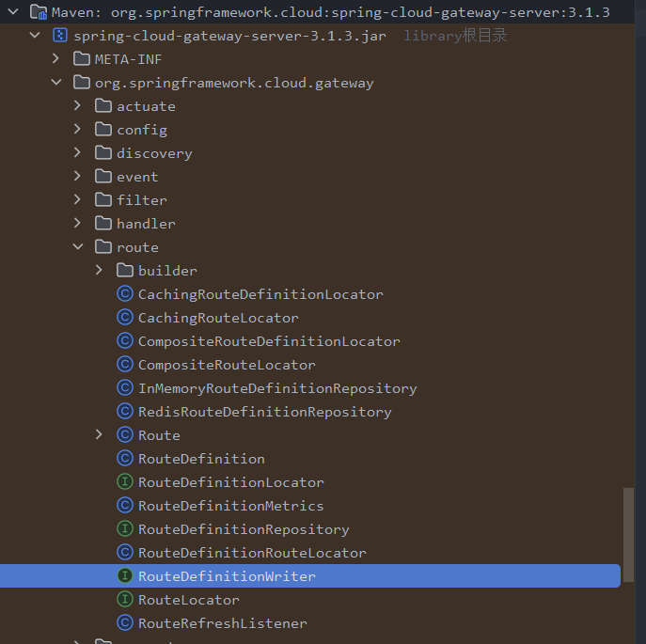The image size is (646, 644).
Task: Click the RouteDefinitionLocator interface icon
Action: (x=125, y=481)
